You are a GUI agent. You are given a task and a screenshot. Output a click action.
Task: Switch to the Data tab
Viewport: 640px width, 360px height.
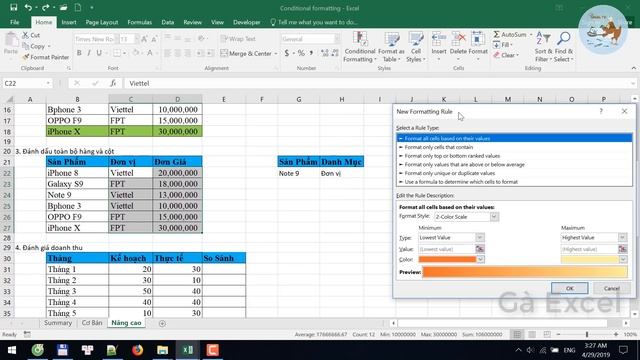tap(167, 22)
